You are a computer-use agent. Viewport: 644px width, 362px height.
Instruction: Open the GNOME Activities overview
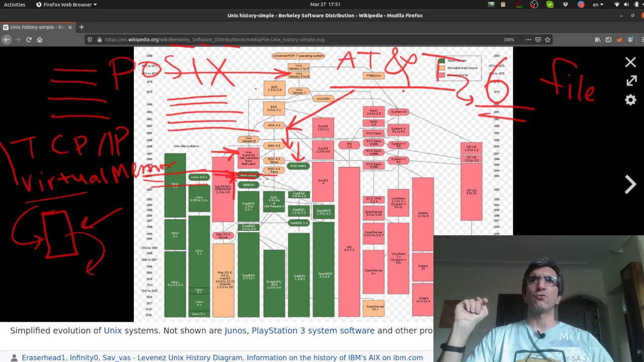15,5
